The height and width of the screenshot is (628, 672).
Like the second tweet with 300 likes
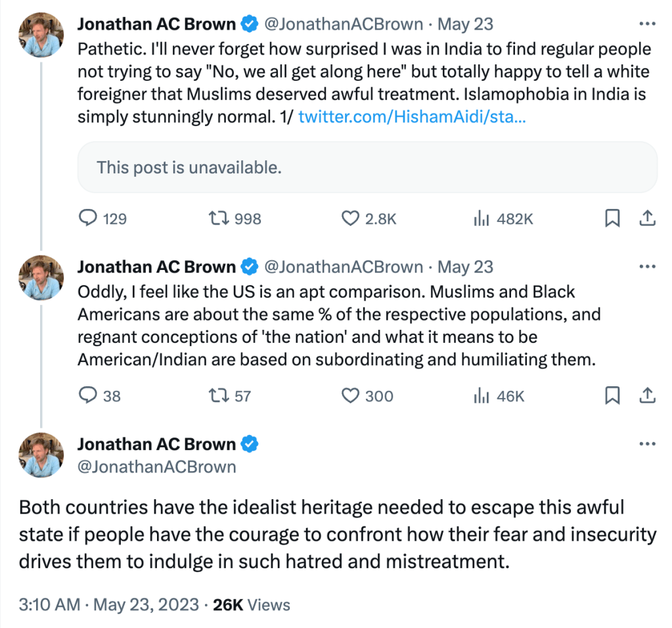pos(352,395)
